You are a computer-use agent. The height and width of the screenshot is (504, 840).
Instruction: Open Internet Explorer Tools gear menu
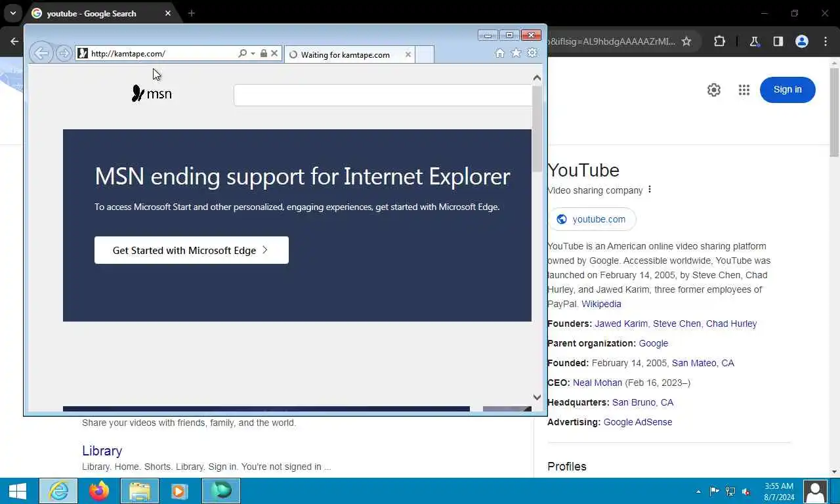(532, 53)
